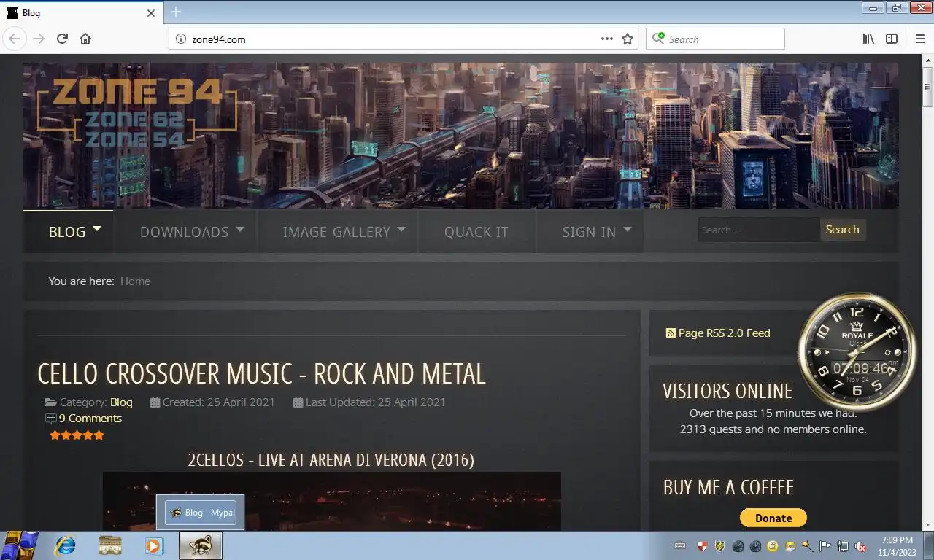Open the Page RSS 2.0 Feed link
Viewport: 934px width, 560px height.
point(724,332)
